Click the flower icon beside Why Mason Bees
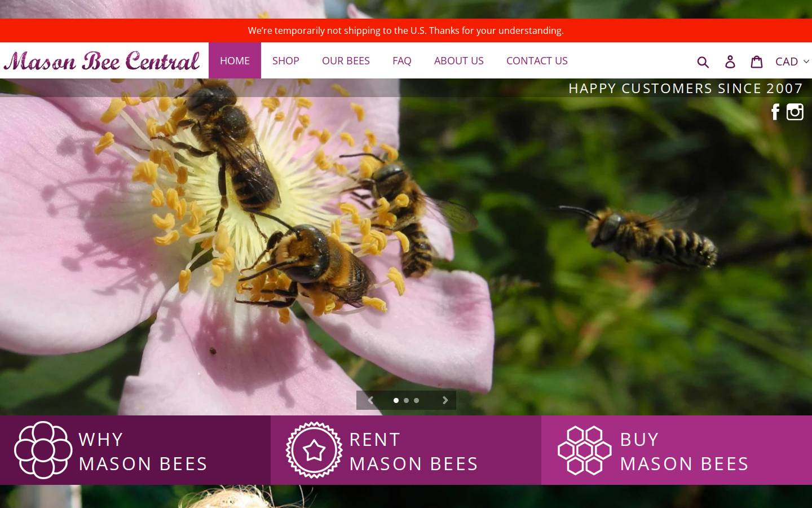The image size is (812, 508). (43, 450)
